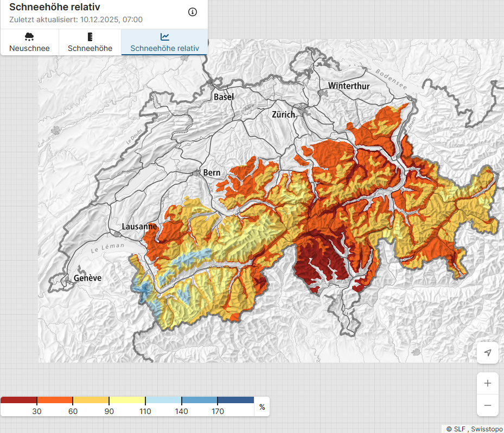504x433 pixels.
Task: Click the Winterthur city label
Action: 349,86
